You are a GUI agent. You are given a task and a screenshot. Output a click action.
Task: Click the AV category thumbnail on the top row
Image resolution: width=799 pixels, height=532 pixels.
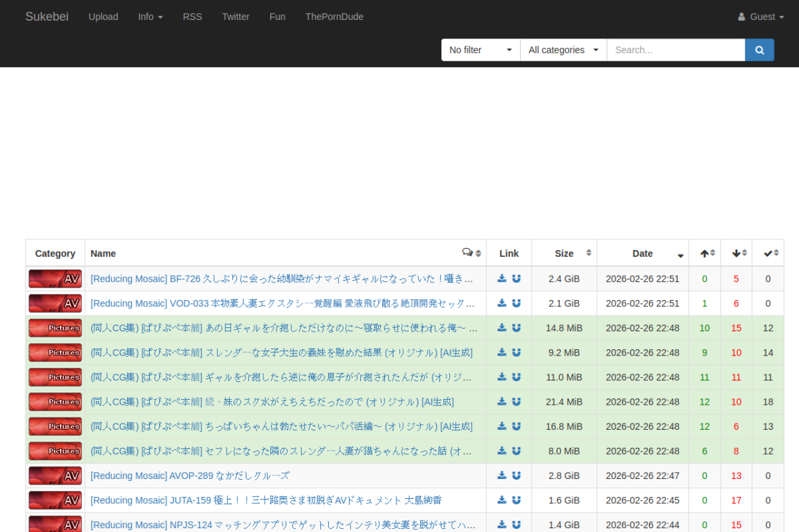coord(55,279)
